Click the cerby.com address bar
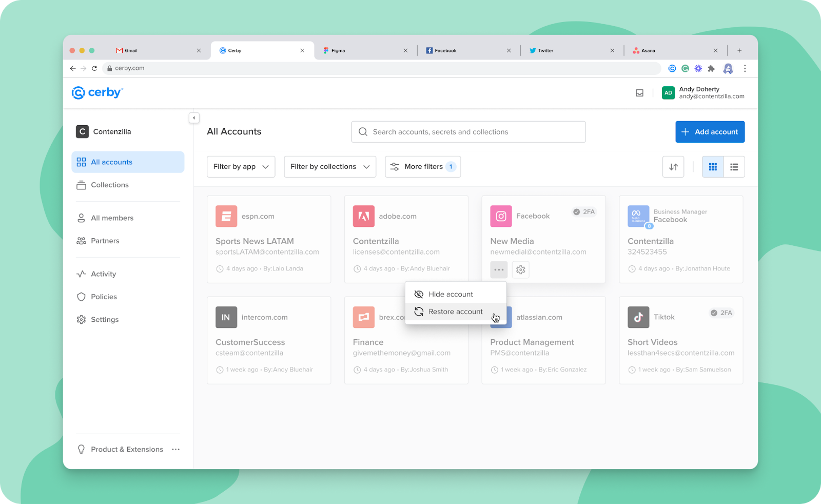 [x=382, y=68]
